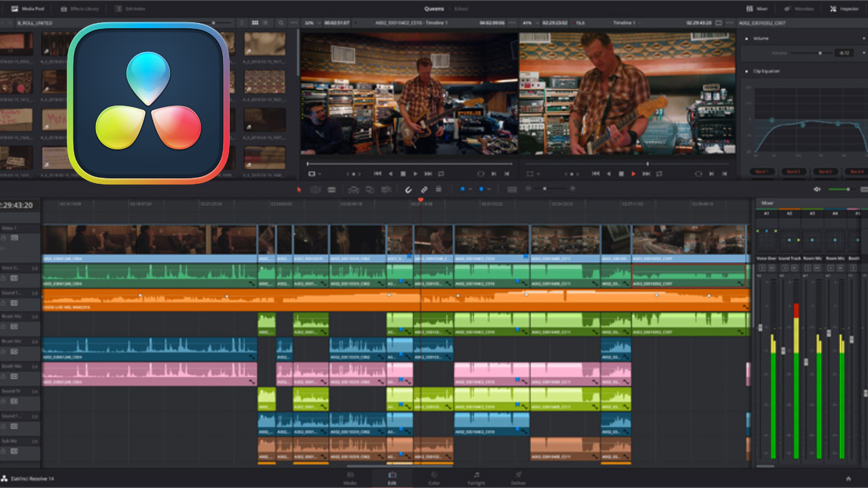This screenshot has height=488, width=868.
Task: Lock the Booth Mic audio track
Action: [3, 377]
